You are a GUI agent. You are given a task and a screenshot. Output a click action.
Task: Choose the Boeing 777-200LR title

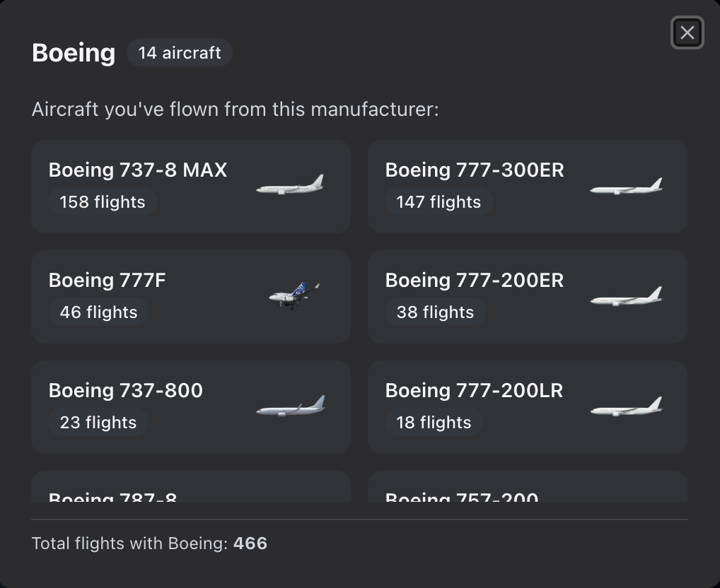(x=474, y=391)
